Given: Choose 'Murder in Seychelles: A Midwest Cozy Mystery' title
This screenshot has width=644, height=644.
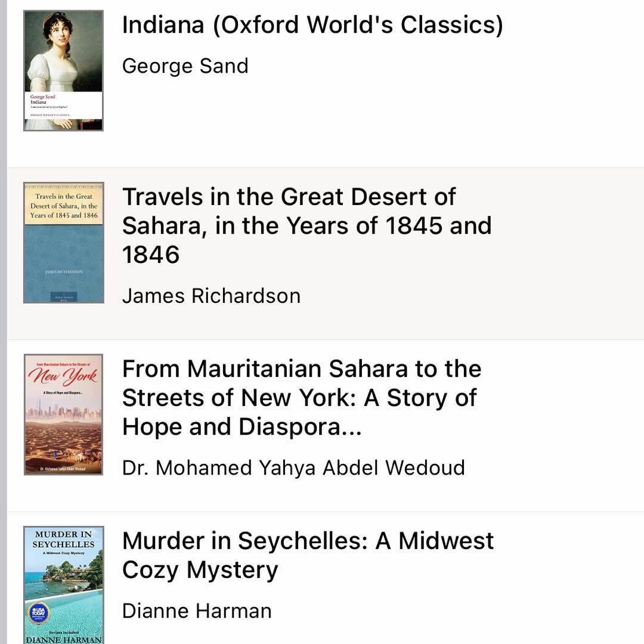Looking at the screenshot, I should click(x=308, y=555).
